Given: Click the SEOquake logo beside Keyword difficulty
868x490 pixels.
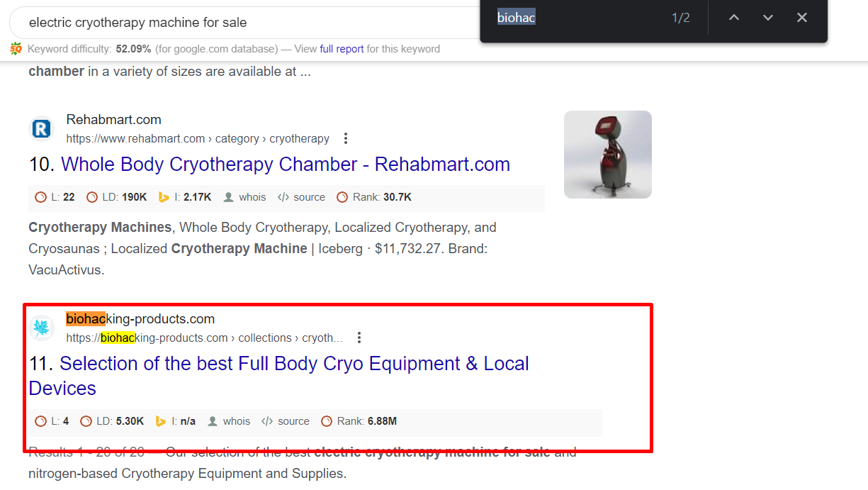Looking at the screenshot, I should pyautogui.click(x=16, y=49).
